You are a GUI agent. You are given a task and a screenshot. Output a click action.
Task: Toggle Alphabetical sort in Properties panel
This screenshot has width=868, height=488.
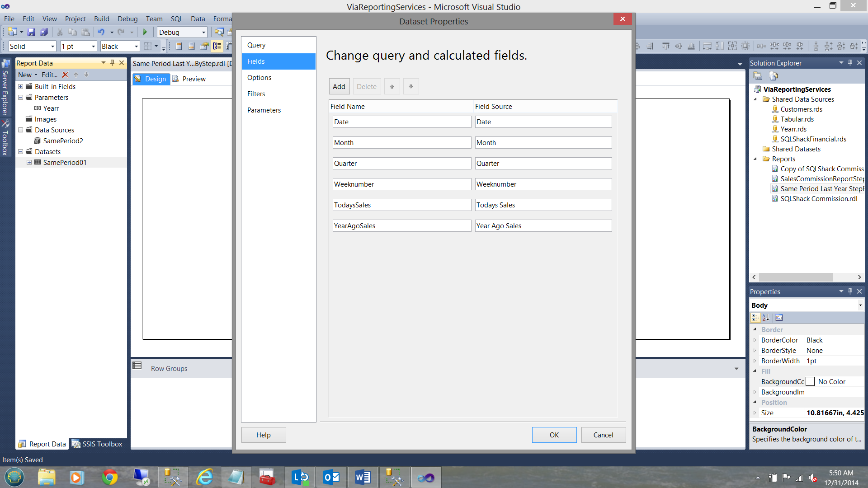pyautogui.click(x=766, y=318)
